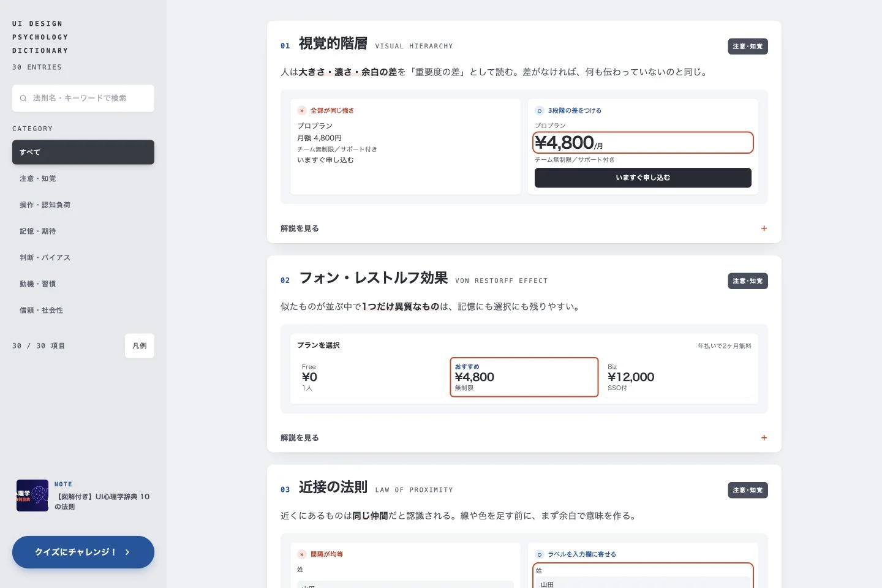Click the 注意・知覚 tag on フォン・レストルフ効果 card

748,281
